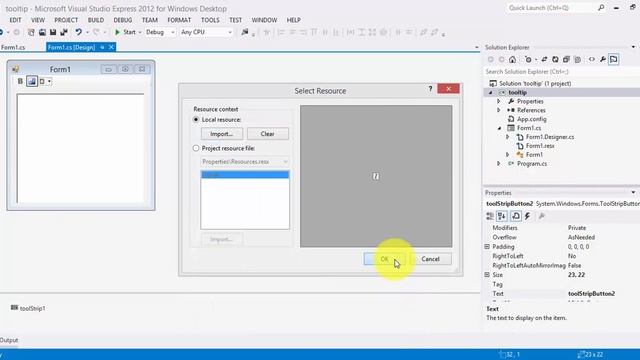Screen dimensions: 640x360
Task: Open the TOOLS menu
Action: pos(210,20)
